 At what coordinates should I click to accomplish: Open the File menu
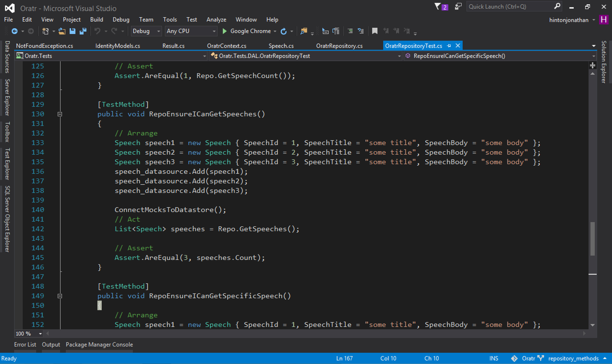[x=8, y=20]
